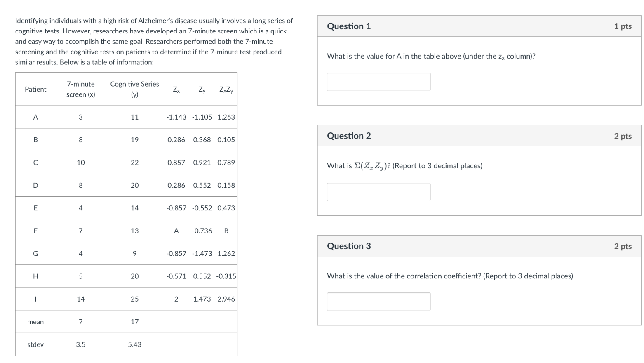Click the Cognitive Series (y) header
Viewport: 644px width, 363px height.
134,89
